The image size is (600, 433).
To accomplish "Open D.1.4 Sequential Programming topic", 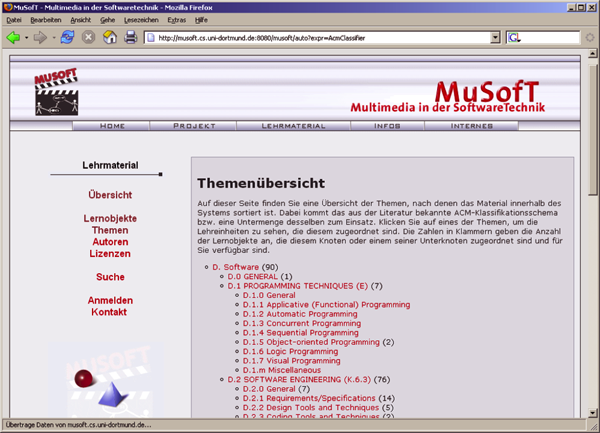I will tap(301, 333).
